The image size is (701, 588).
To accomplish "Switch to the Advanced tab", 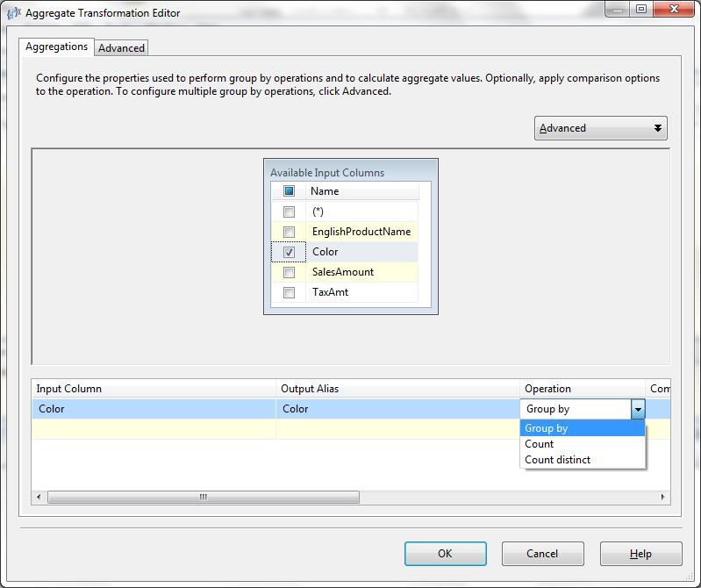I will tap(121, 48).
